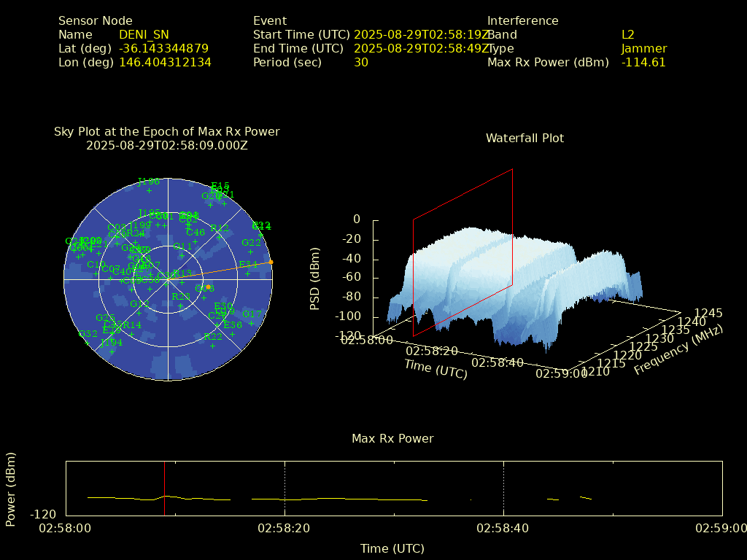This screenshot has width=747, height=560.
Task: Click the orange dot on sky plot rim
Action: coord(271,262)
